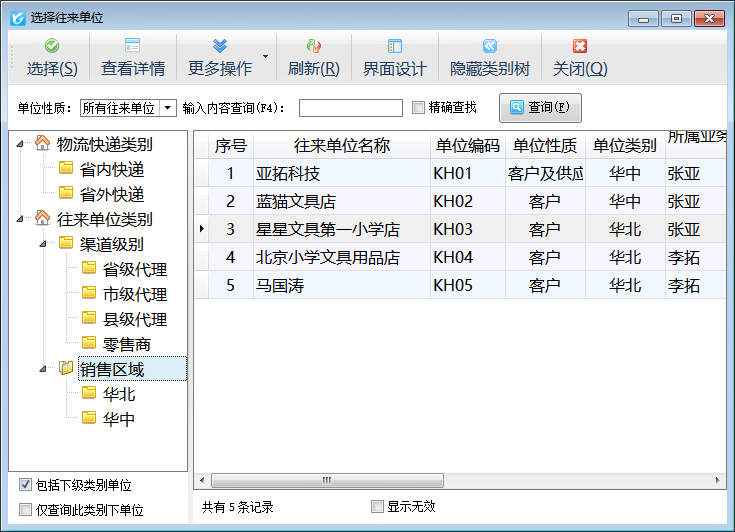
Task: Enable the 精确查找 exact search checkbox
Action: [x=419, y=107]
